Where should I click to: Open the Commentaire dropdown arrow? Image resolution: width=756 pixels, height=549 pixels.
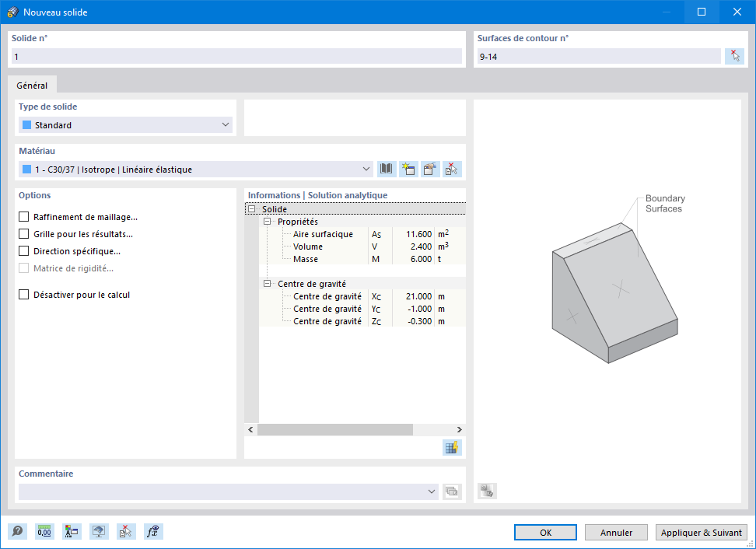[x=431, y=491]
